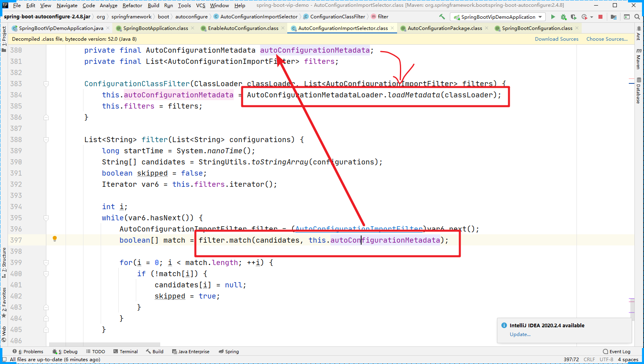Open the Web tool window

(4, 334)
